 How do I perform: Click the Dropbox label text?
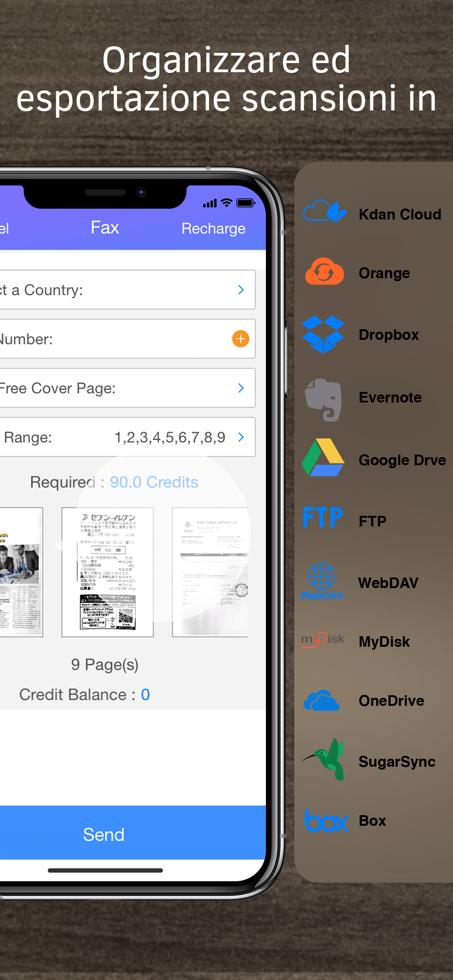[389, 335]
